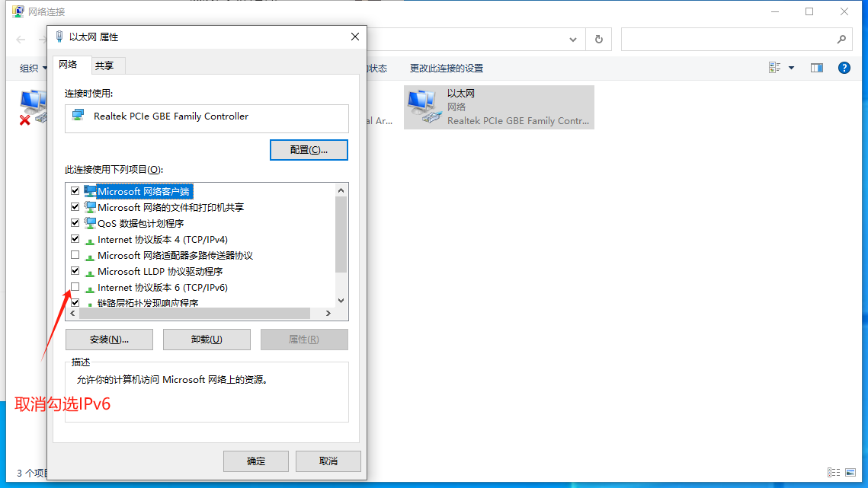The width and height of the screenshot is (868, 488).
Task: Click the disconnected adapter icon with red X
Action: click(x=34, y=107)
